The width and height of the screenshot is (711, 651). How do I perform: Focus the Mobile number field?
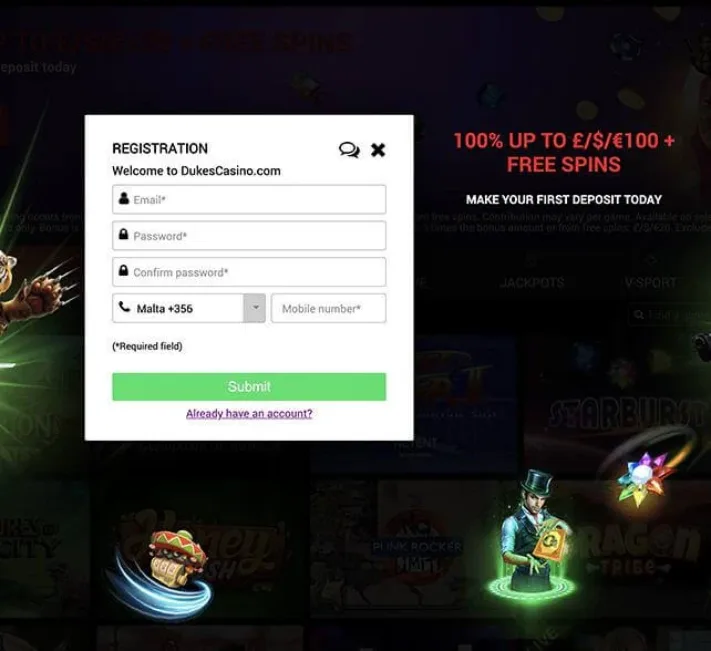pyautogui.click(x=329, y=308)
